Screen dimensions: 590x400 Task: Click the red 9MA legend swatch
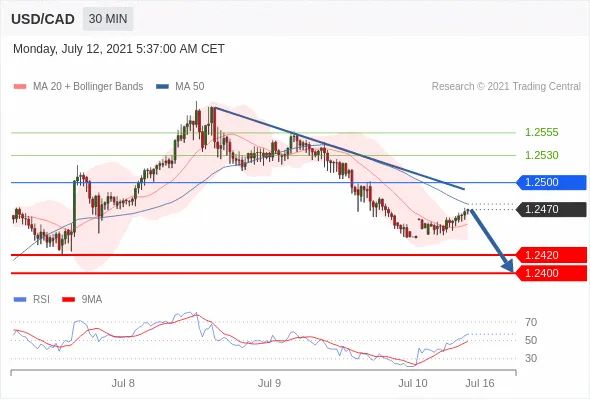pyautogui.click(x=68, y=300)
